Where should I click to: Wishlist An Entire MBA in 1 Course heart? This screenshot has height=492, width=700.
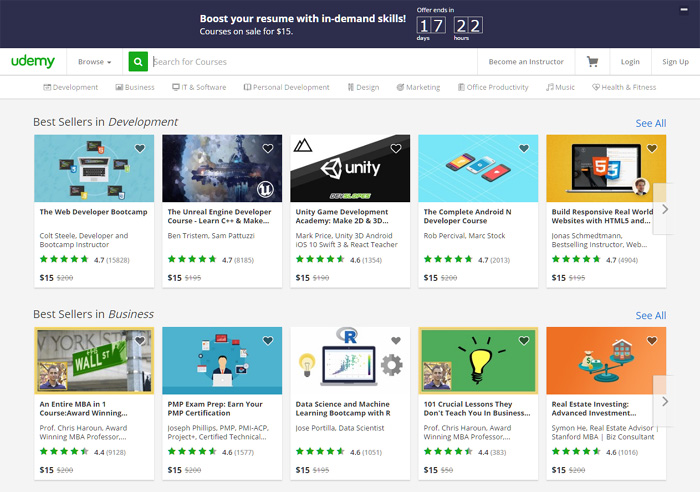140,341
